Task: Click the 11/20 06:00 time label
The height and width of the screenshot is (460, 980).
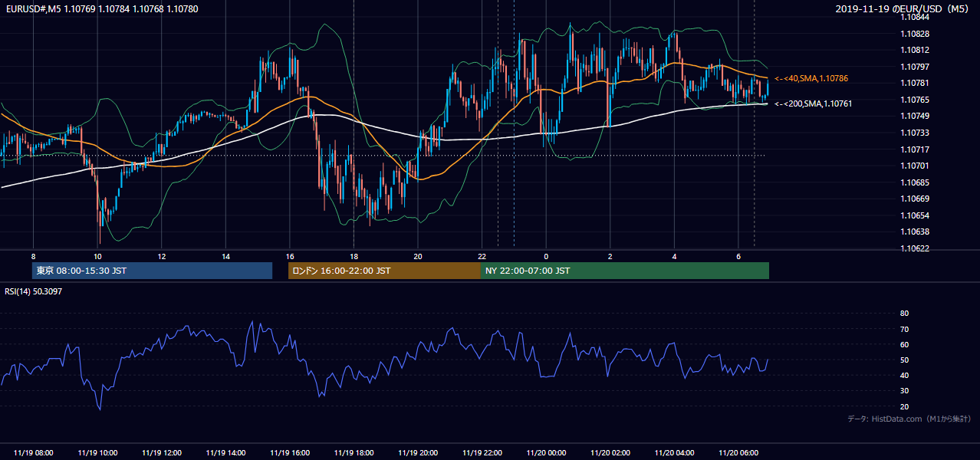Action: tap(738, 453)
